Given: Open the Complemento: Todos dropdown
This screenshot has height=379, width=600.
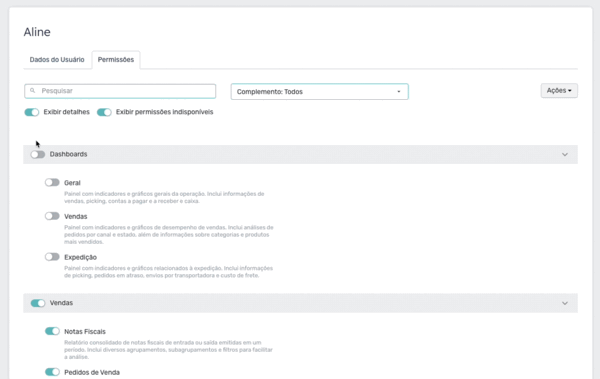Looking at the screenshot, I should click(x=320, y=92).
